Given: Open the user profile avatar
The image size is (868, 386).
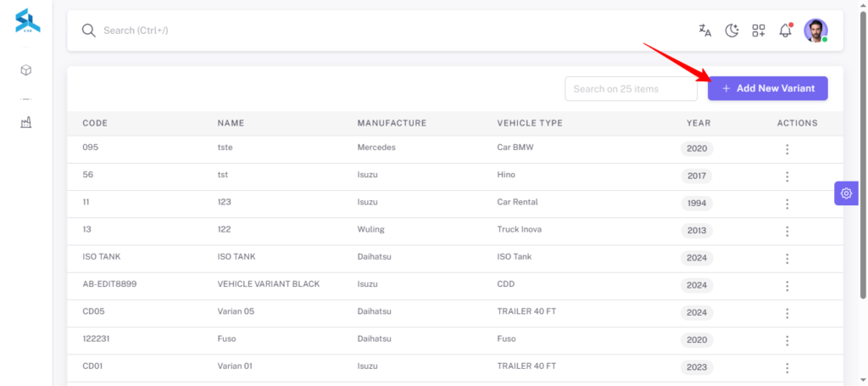Looking at the screenshot, I should point(815,31).
